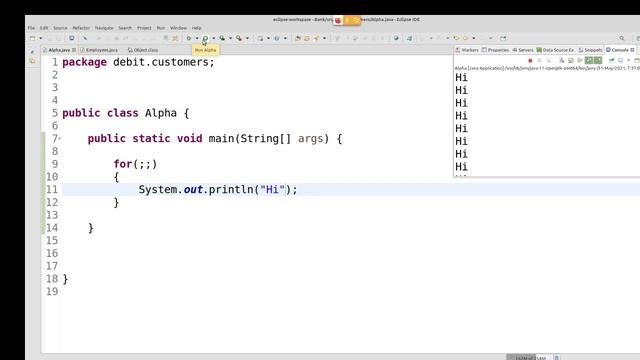Image resolution: width=640 pixels, height=360 pixels.
Task: Open the External Tools dropdown arrow
Action: 247,38
